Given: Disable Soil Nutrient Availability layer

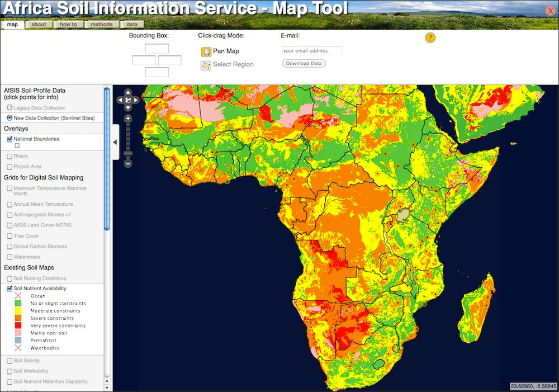Looking at the screenshot, I should pyautogui.click(x=10, y=289).
